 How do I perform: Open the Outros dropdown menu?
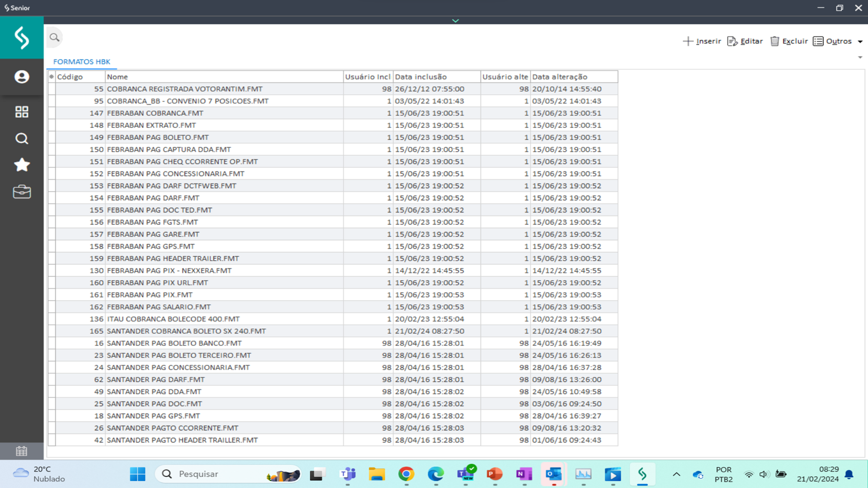point(838,41)
